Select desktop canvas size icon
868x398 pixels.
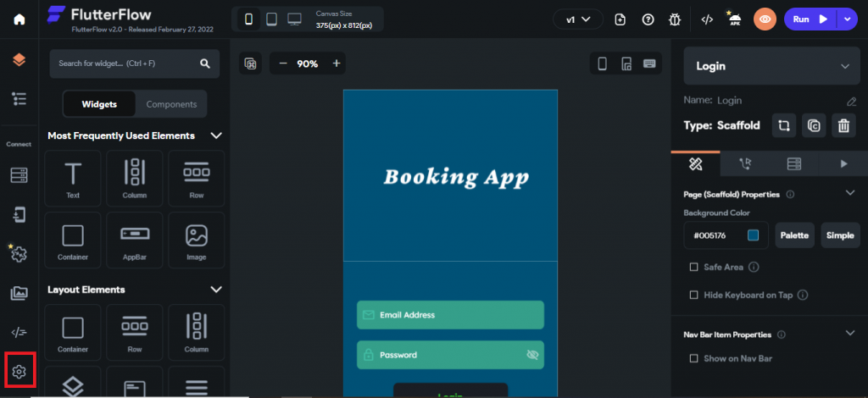tap(294, 19)
